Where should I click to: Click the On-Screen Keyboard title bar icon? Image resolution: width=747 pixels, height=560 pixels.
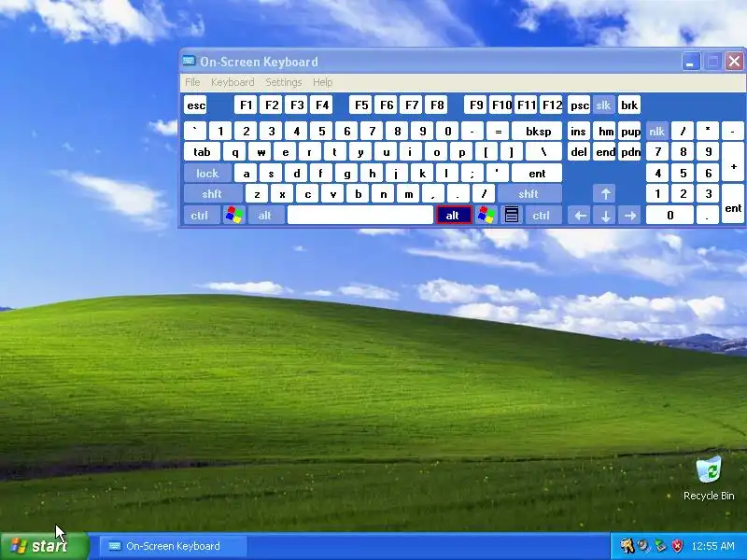190,61
